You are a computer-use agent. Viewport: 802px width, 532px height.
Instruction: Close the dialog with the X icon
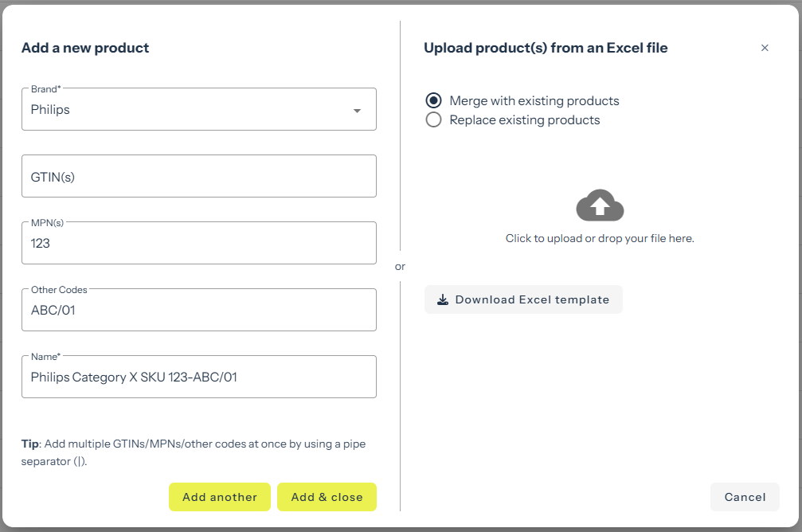click(x=765, y=48)
